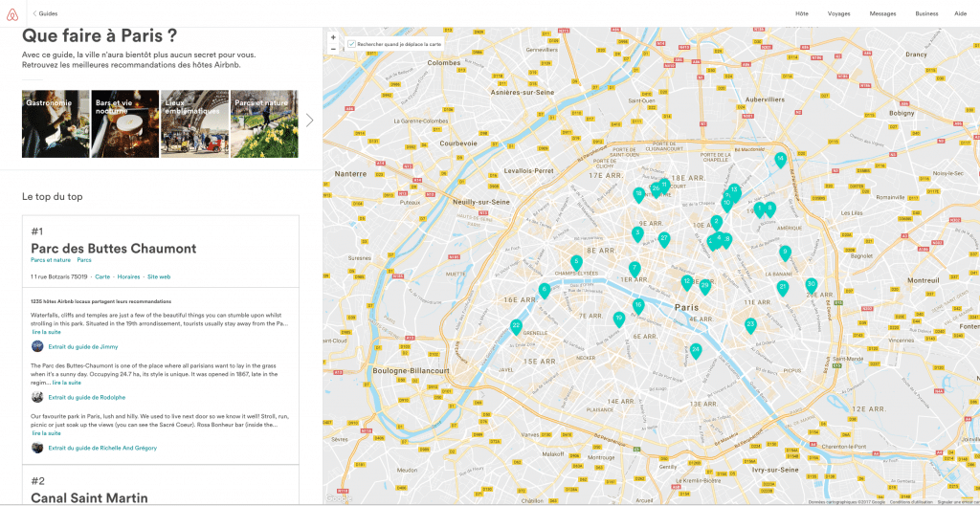980x506 pixels.
Task: Toggle 'Rechercher quand je déplace la carte' checkbox
Action: click(x=352, y=44)
